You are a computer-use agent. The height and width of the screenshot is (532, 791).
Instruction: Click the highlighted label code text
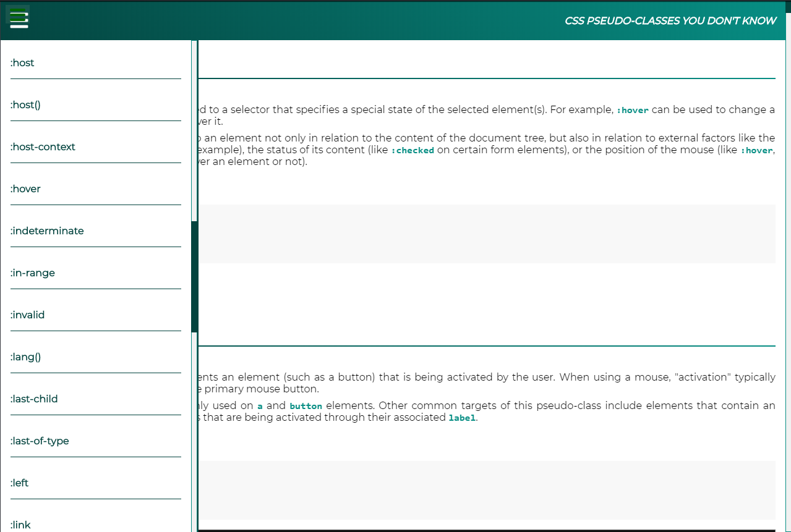(461, 418)
